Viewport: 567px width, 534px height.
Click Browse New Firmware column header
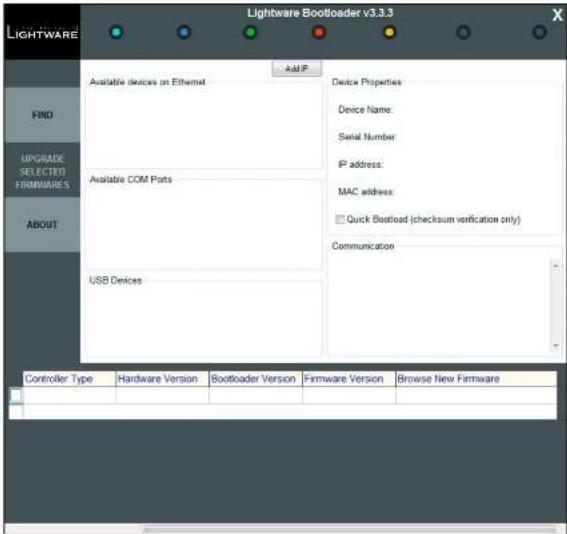click(x=476, y=379)
